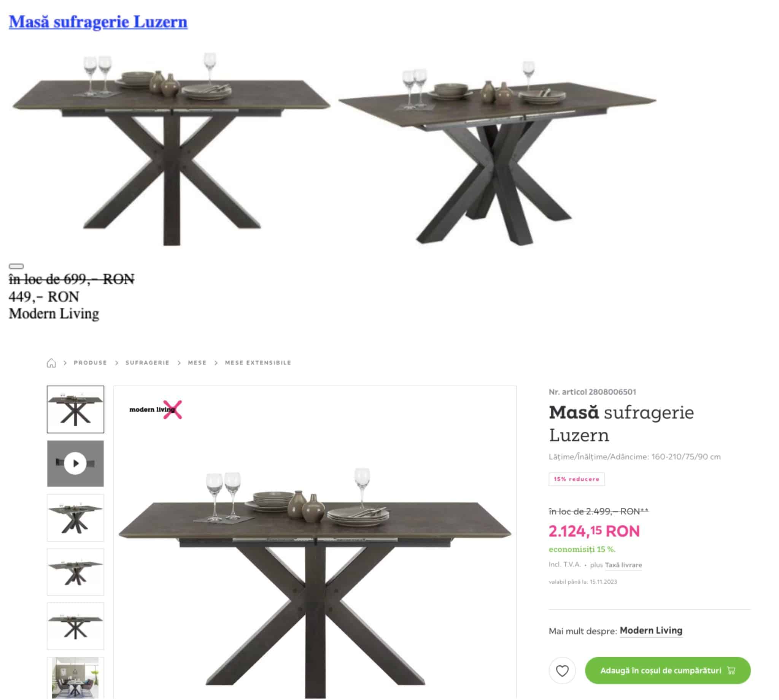Play the product video thumbnail
779x700 pixels.
click(75, 464)
